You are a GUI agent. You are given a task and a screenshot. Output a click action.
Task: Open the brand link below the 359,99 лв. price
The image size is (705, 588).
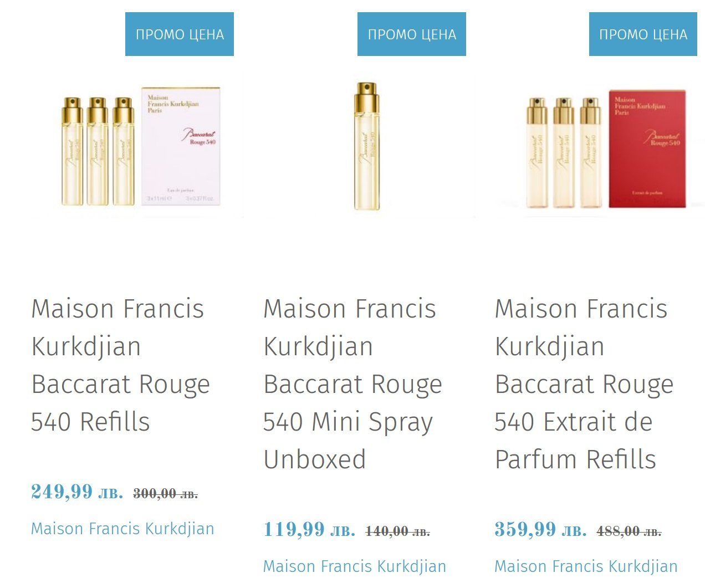(x=586, y=566)
